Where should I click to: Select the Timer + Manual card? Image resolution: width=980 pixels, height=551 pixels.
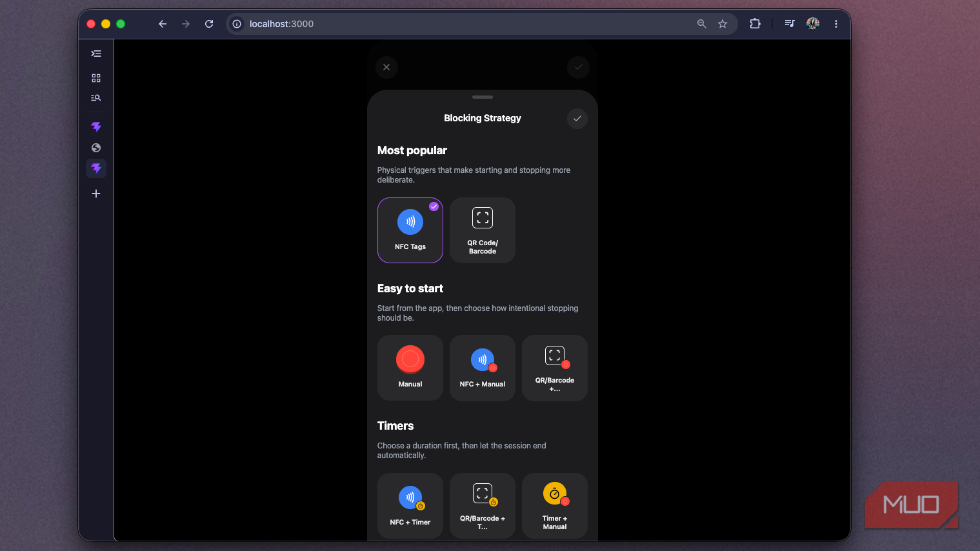pyautogui.click(x=555, y=506)
